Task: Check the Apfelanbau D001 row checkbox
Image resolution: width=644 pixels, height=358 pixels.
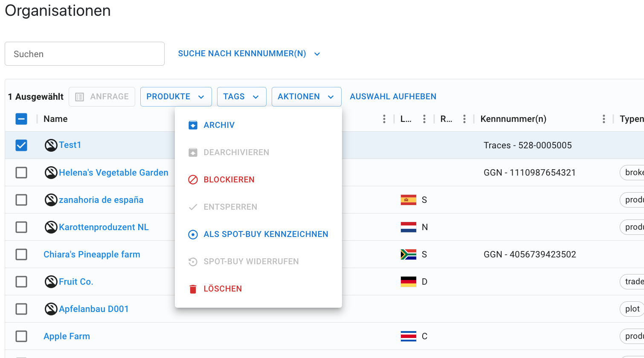Action: (21, 309)
